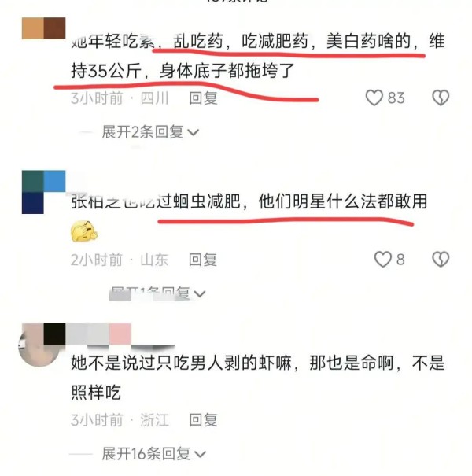Reply to the Zhejiang comment via 回复
472x476 pixels.
click(x=204, y=420)
